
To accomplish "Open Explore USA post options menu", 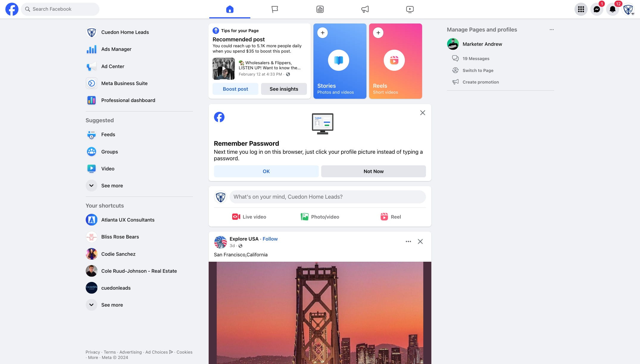I will click(408, 241).
